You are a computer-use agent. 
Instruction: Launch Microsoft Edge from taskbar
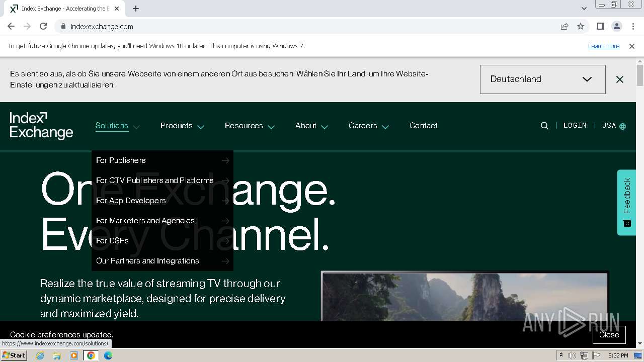[108, 355]
